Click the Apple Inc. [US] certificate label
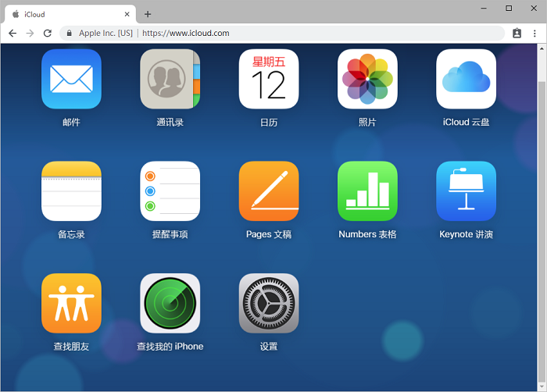Screen dimensions: 547x392 point(105,33)
